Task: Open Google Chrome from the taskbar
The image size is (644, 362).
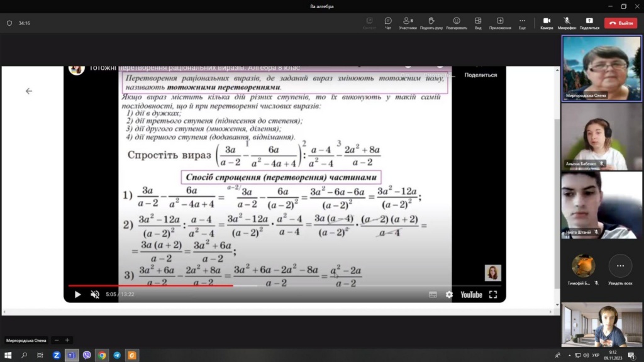Action: pyautogui.click(x=102, y=355)
